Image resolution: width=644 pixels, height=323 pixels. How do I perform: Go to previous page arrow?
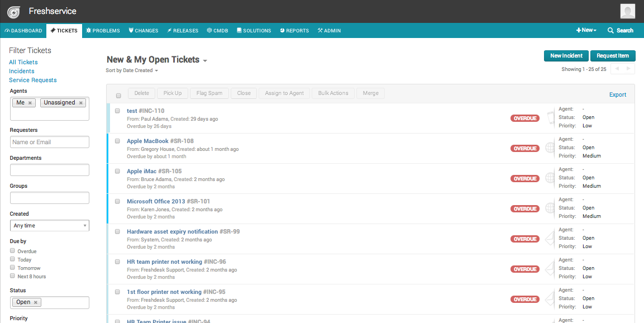tap(617, 69)
